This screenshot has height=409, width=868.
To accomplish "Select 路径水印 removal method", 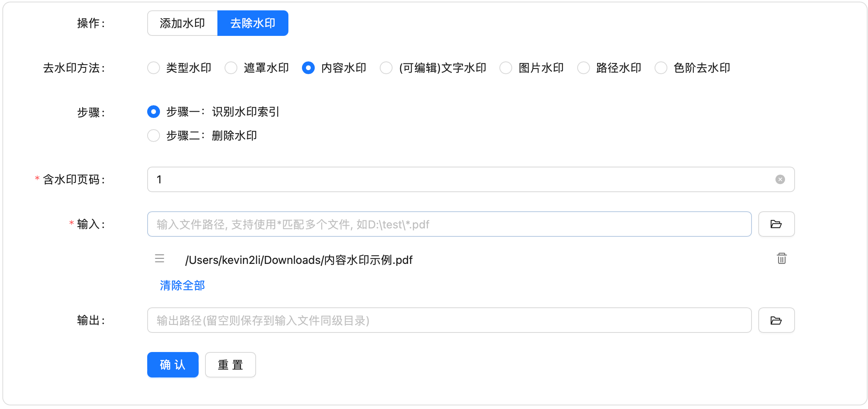I will [583, 68].
